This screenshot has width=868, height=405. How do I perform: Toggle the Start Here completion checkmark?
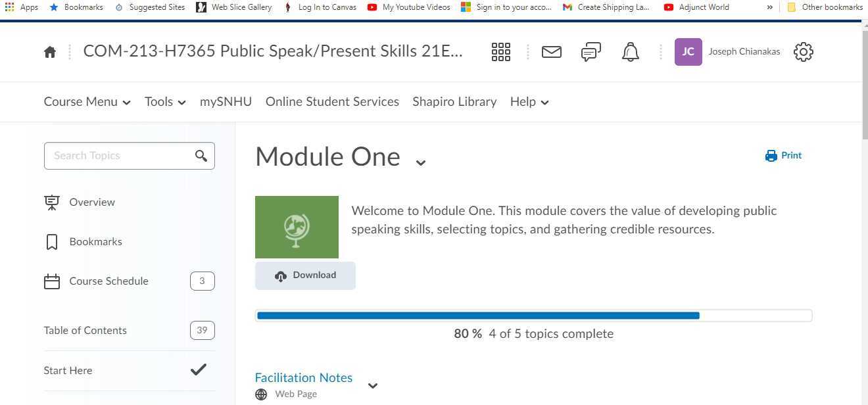click(198, 370)
